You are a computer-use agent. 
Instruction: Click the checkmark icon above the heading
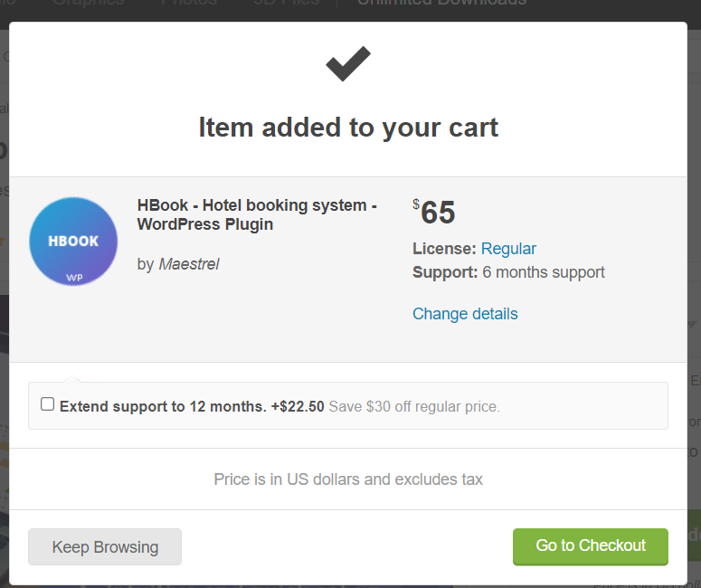coord(348,64)
